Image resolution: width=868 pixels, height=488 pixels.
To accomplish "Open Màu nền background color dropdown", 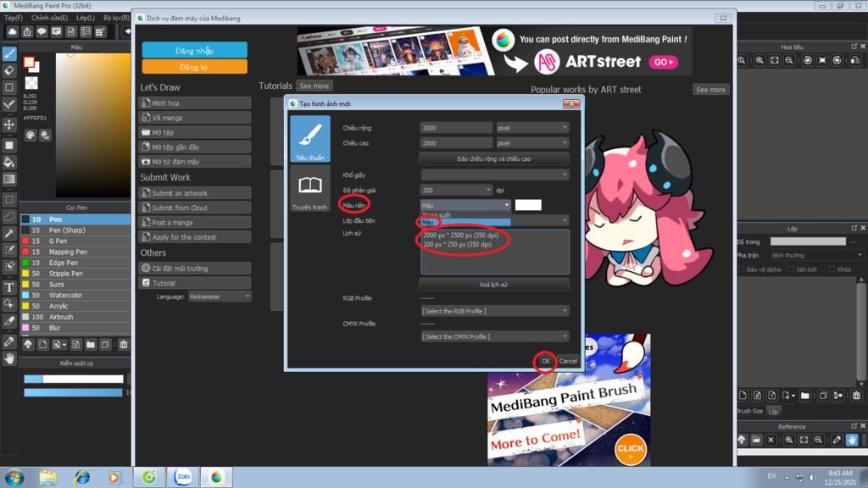I will point(465,205).
